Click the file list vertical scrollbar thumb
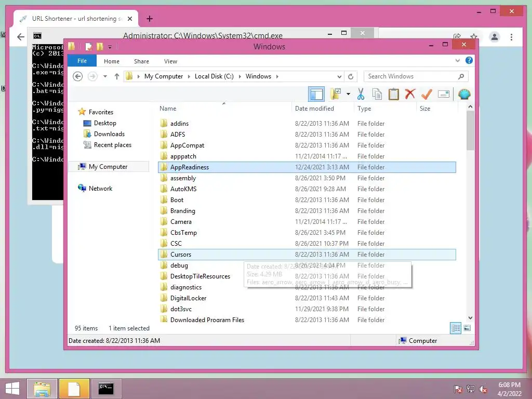The width and height of the screenshot is (532, 399). [470, 130]
